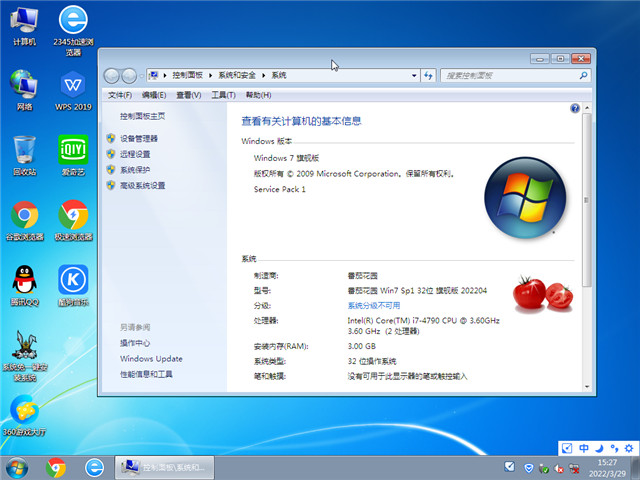Expand arrow after 系统和安全 breadcrumb

pos(263,76)
